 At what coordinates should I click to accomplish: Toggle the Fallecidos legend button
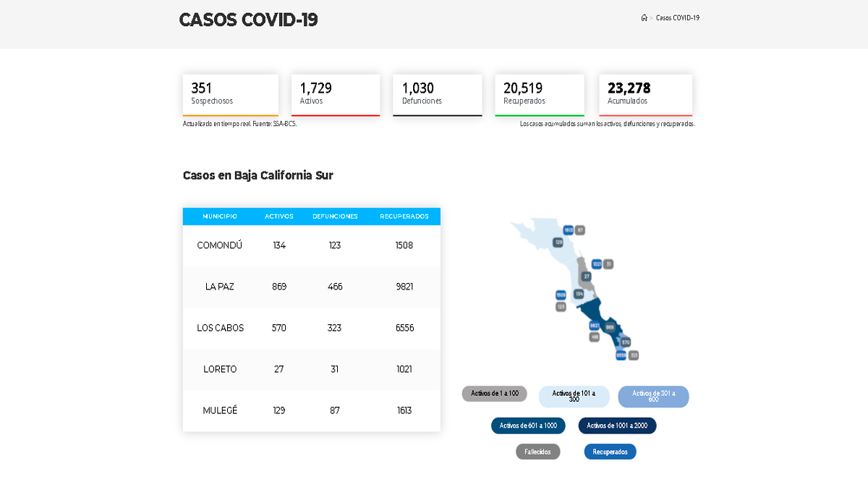(537, 452)
